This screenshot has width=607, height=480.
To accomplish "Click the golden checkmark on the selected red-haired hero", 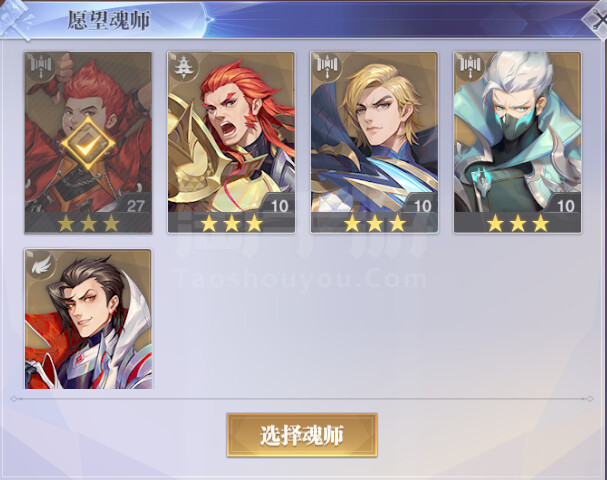I will pyautogui.click(x=88, y=144).
